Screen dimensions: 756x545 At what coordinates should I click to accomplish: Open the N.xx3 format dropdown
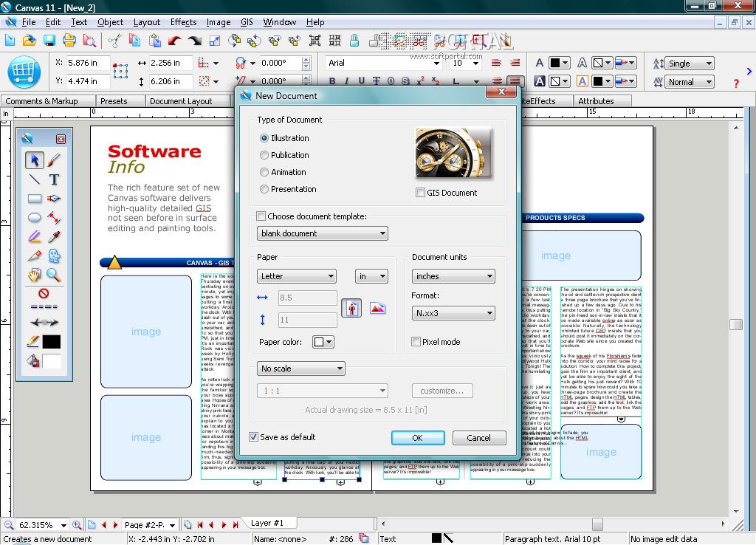(453, 313)
